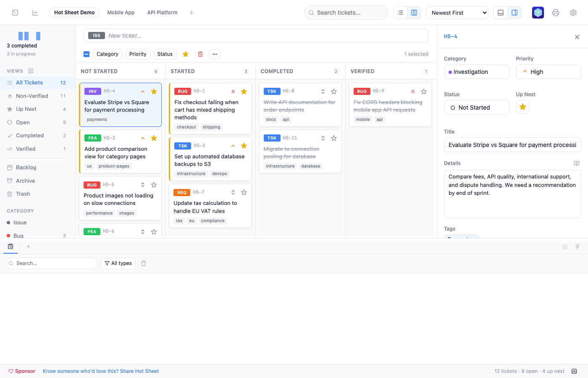Click the blue cube app icon
Image resolution: width=588 pixels, height=378 pixels.
click(538, 13)
